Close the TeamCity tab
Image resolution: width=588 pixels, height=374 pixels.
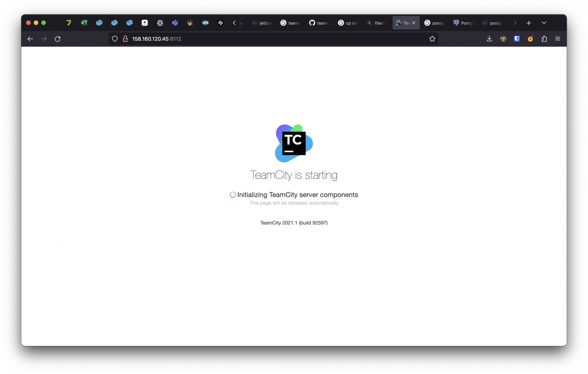[x=414, y=23]
